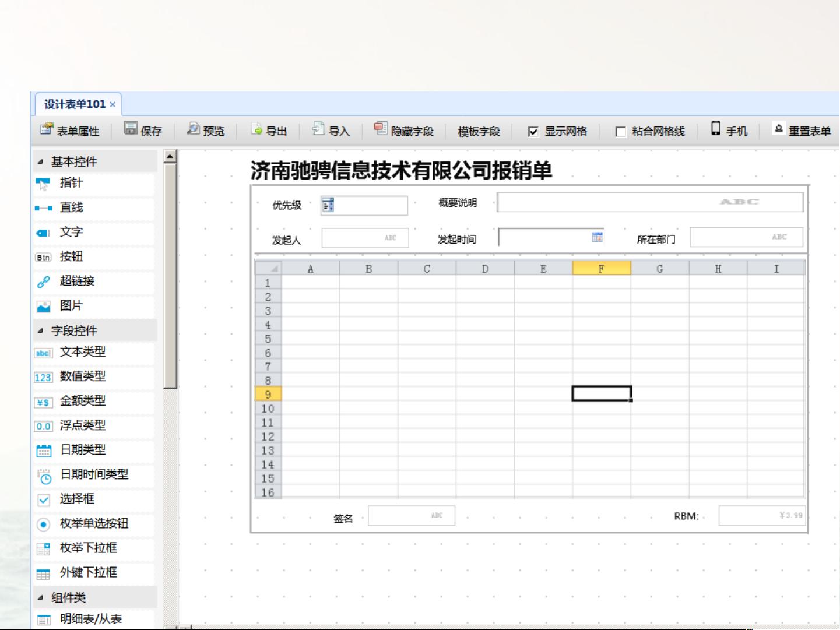The width and height of the screenshot is (840, 630).
Task: Close the 设计表单101 tab
Action: click(x=113, y=105)
